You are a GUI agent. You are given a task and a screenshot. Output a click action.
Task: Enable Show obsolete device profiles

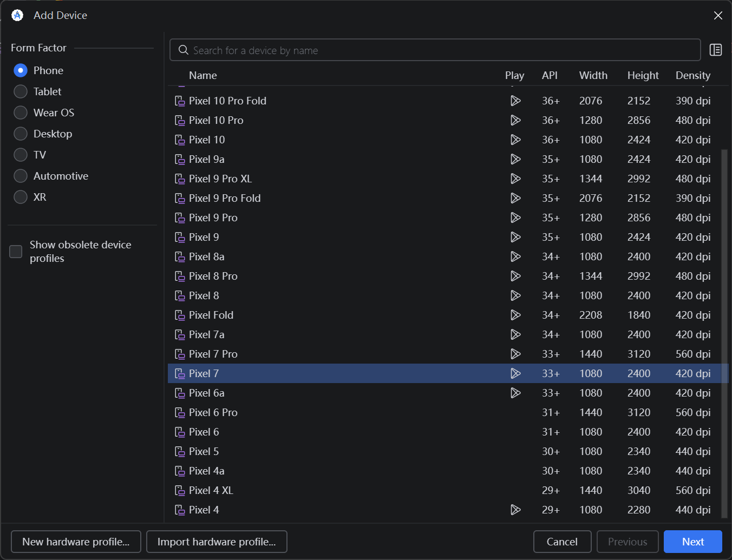coord(16,252)
